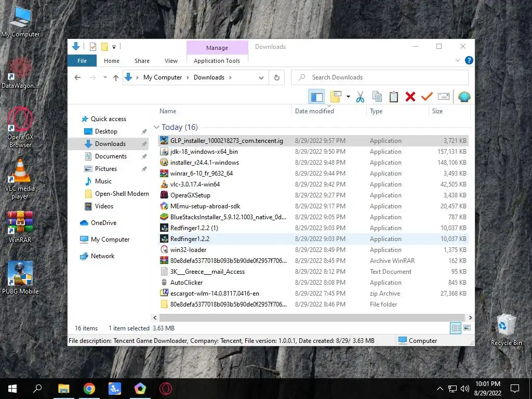Click the taskbar search magnifier

(x=37, y=389)
